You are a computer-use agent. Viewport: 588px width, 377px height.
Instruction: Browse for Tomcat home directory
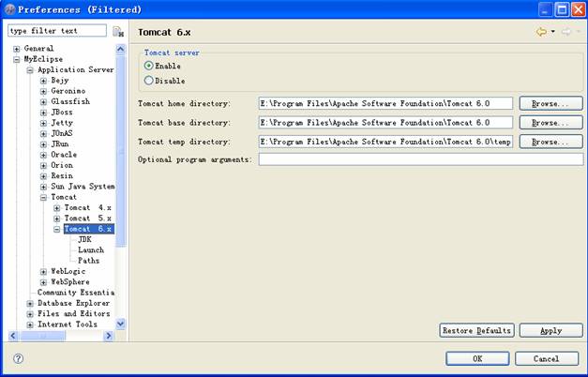pos(550,103)
